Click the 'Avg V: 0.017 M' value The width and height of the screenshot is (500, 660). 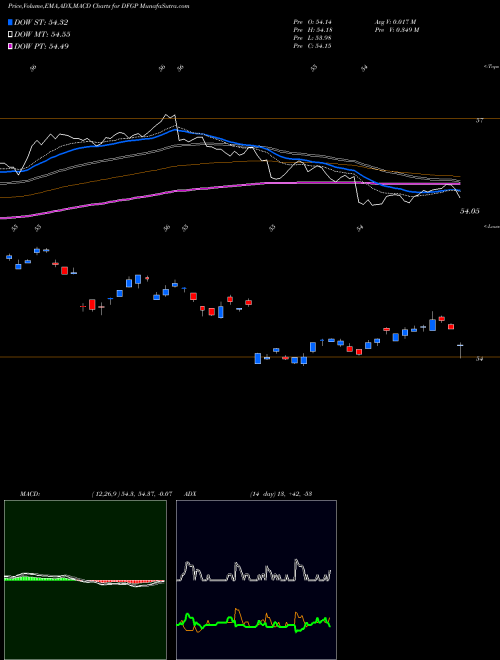point(395,22)
